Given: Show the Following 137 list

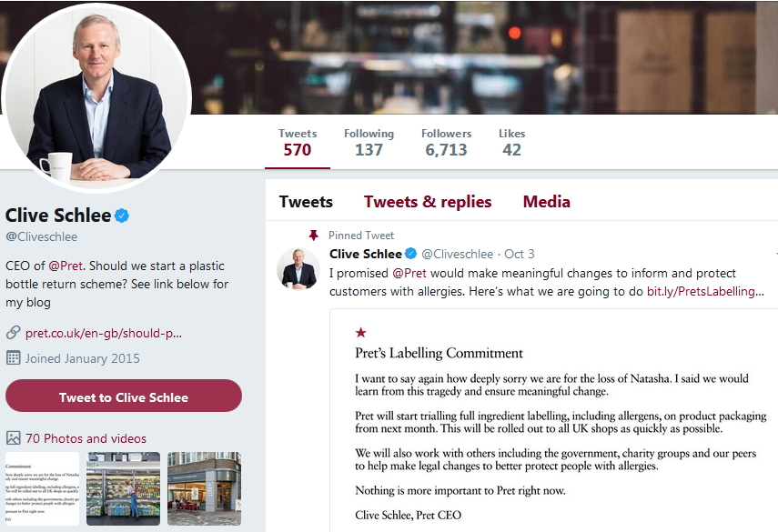Looking at the screenshot, I should point(369,142).
